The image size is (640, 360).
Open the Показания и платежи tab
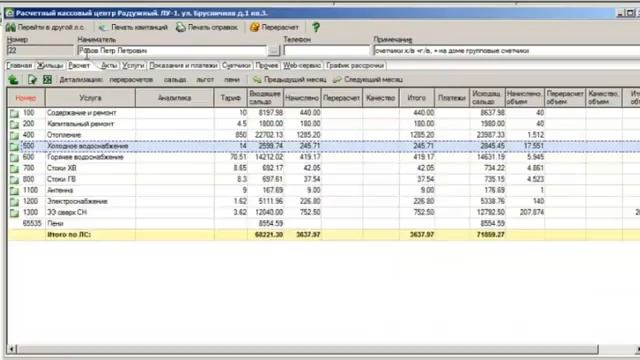[183, 65]
